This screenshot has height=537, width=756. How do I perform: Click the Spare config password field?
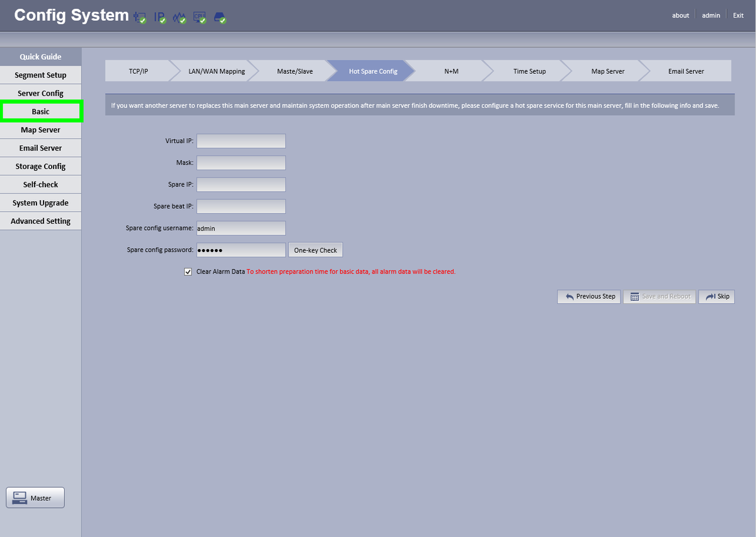pyautogui.click(x=241, y=250)
